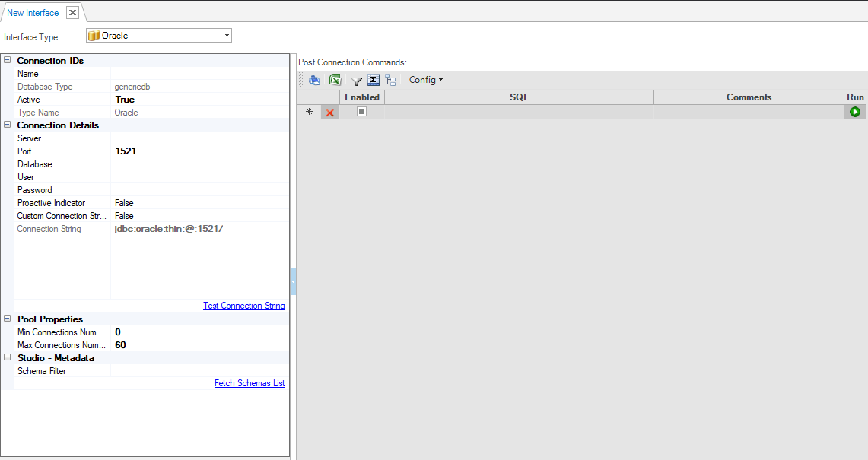
Task: Click the red X to delete the command row
Action: [x=329, y=112]
